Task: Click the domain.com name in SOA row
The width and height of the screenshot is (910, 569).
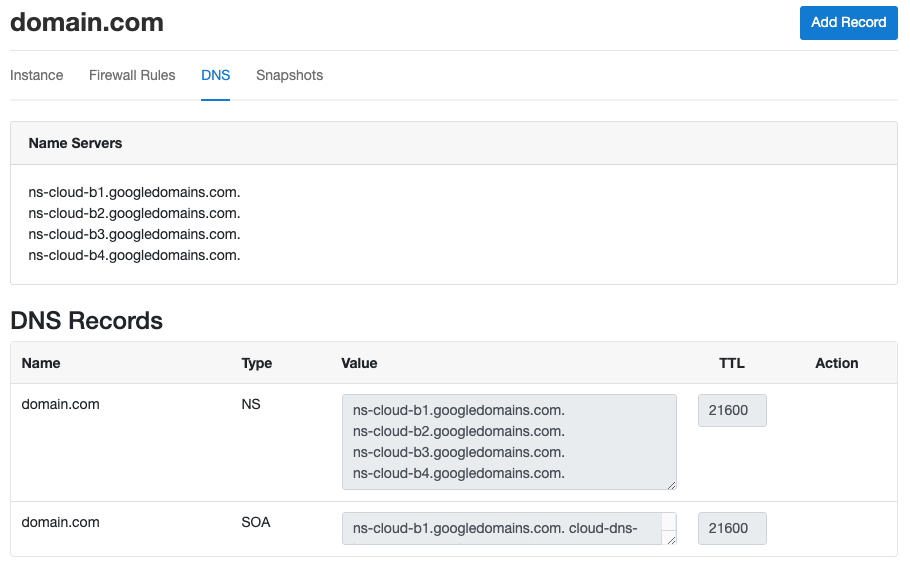Action: pos(60,522)
